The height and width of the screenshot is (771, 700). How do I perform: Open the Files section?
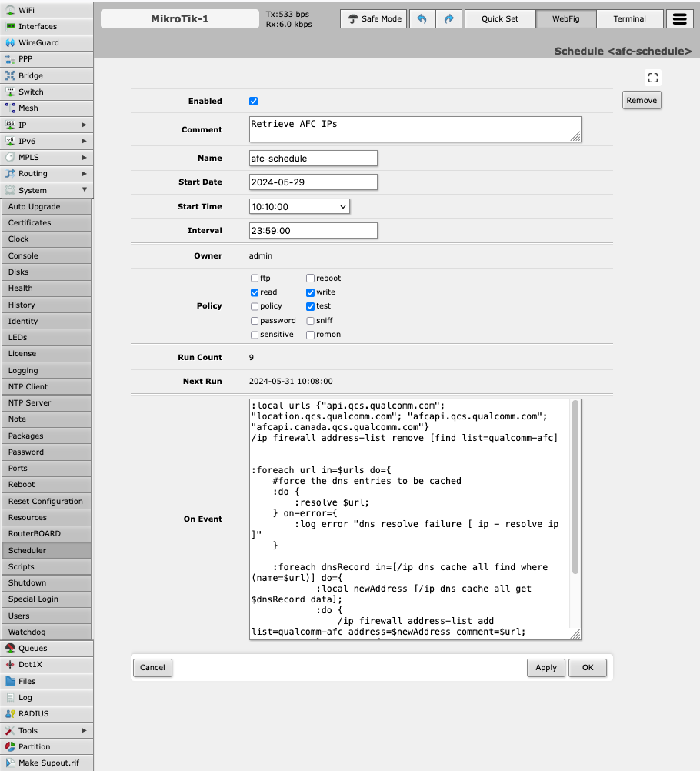pyautogui.click(x=46, y=681)
